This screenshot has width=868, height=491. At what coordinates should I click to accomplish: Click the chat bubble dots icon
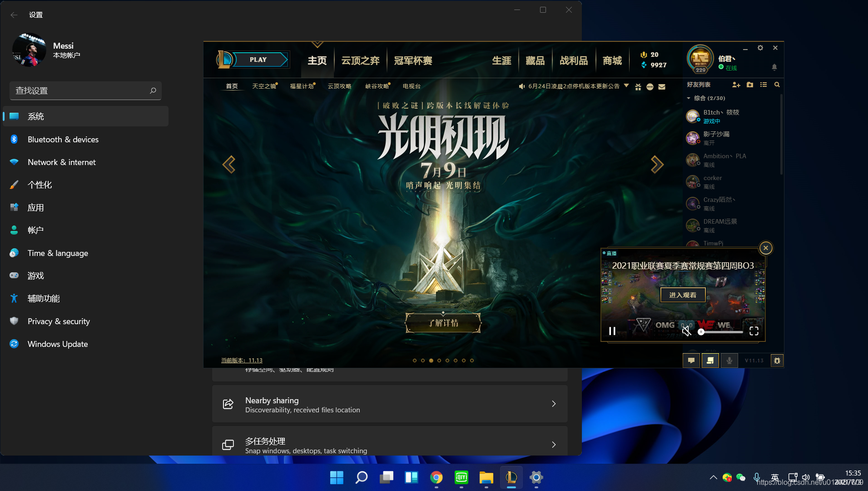[650, 86]
